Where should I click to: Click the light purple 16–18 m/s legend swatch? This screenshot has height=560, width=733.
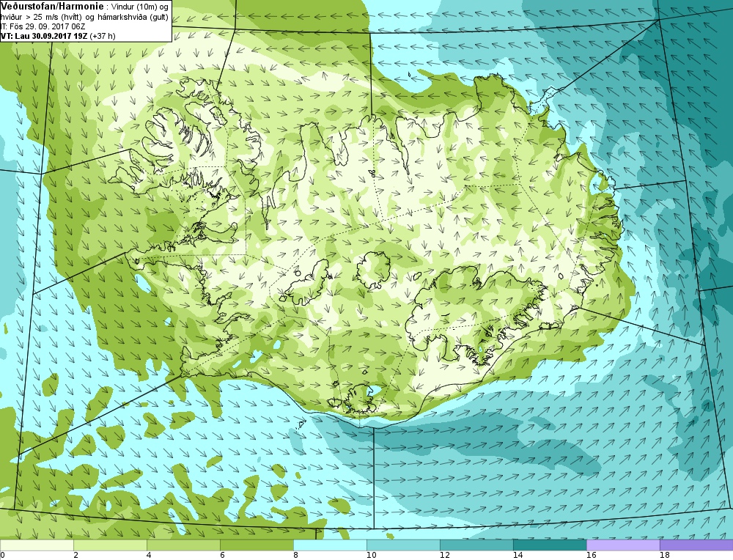[x=624, y=545]
